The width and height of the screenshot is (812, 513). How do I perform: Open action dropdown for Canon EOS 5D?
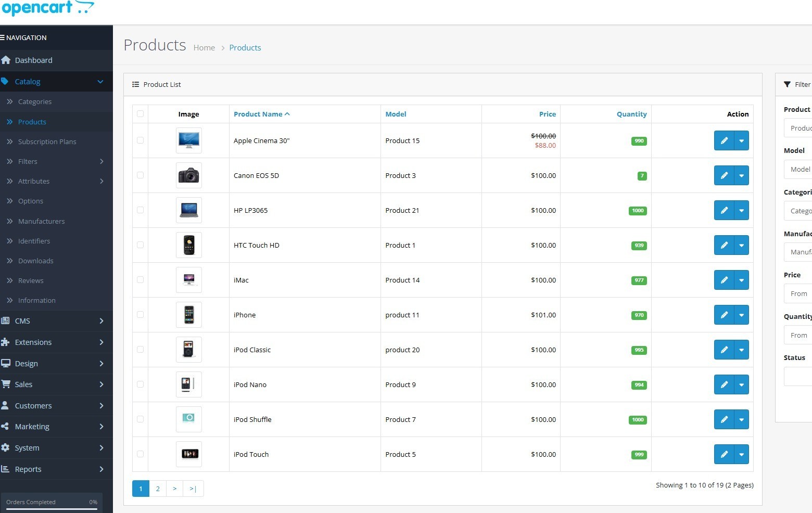[741, 175]
